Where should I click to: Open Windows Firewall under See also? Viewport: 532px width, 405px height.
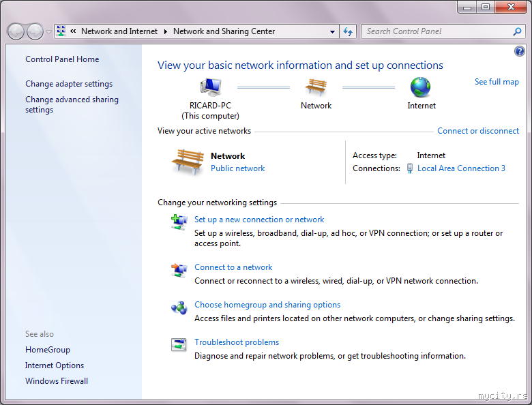pos(57,381)
